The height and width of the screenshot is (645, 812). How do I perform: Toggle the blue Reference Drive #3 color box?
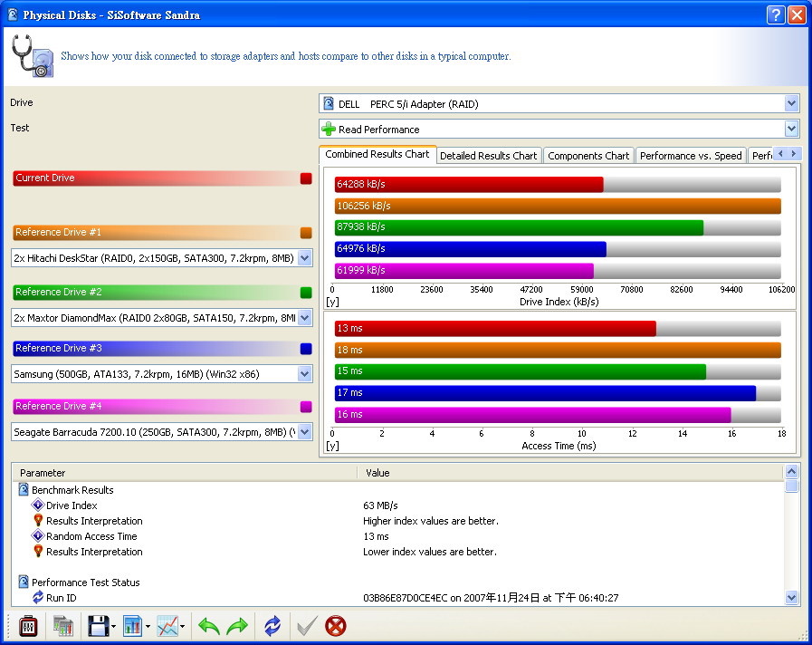coord(306,349)
